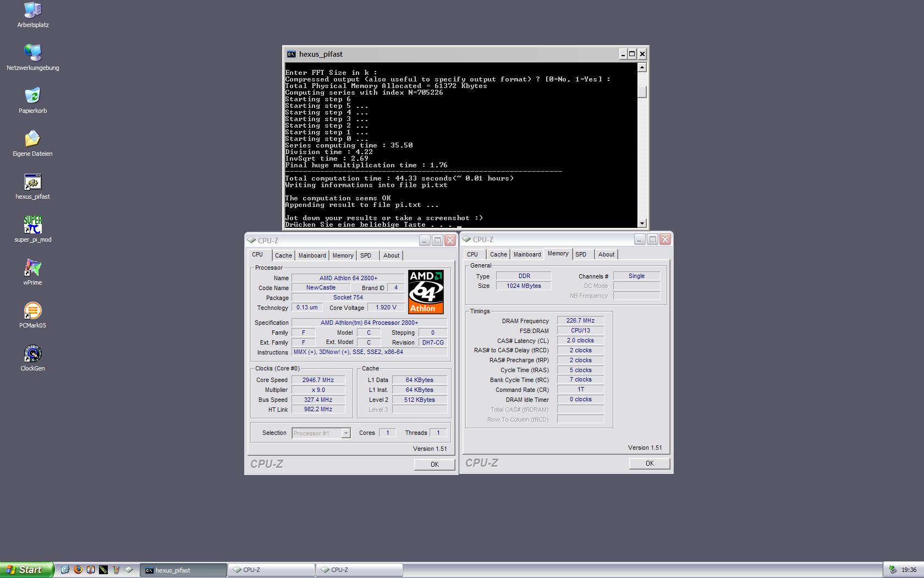Screen dimensions: 924x578
Task: Click the console scrollbar down arrow
Action: coord(642,223)
